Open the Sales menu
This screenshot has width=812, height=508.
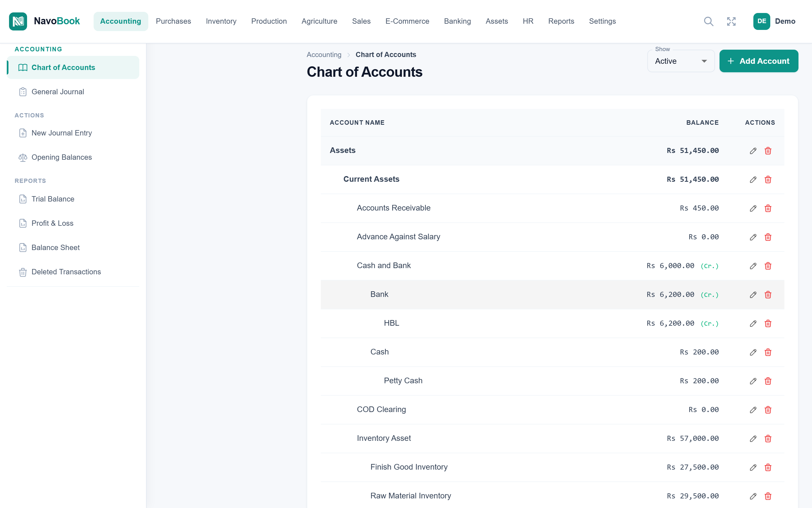click(x=361, y=21)
